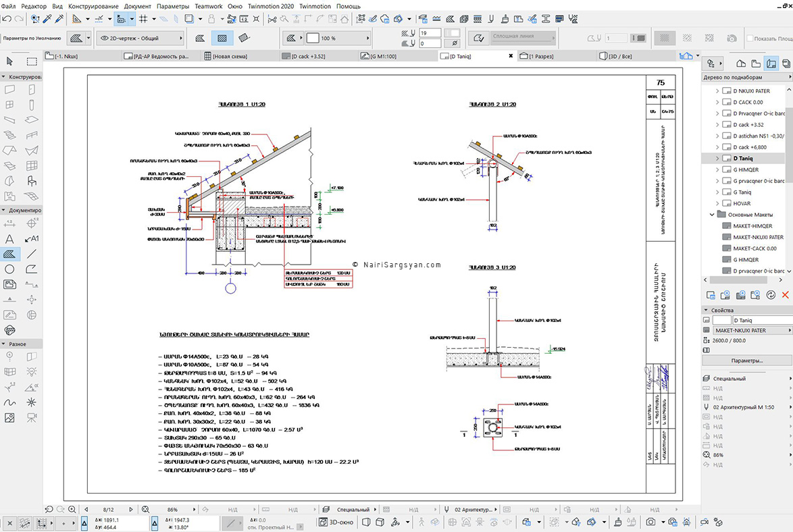Open the 3D-окно view button
The height and width of the screenshot is (532, 793).
(336, 522)
